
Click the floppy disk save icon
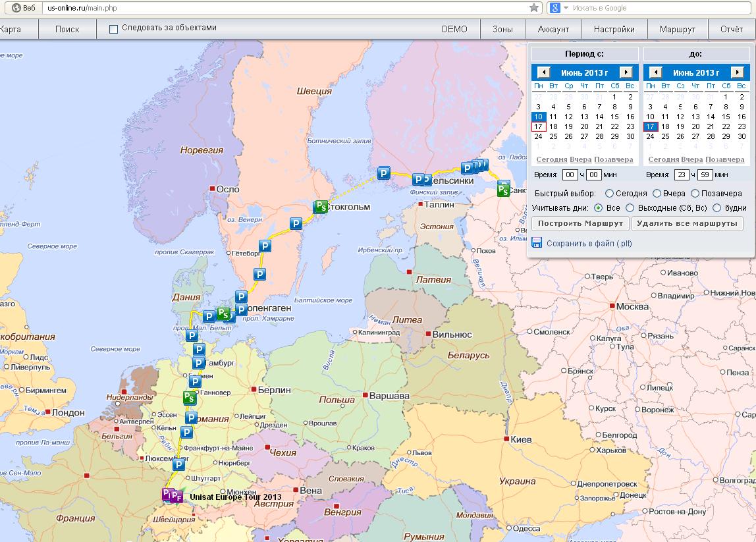(537, 243)
